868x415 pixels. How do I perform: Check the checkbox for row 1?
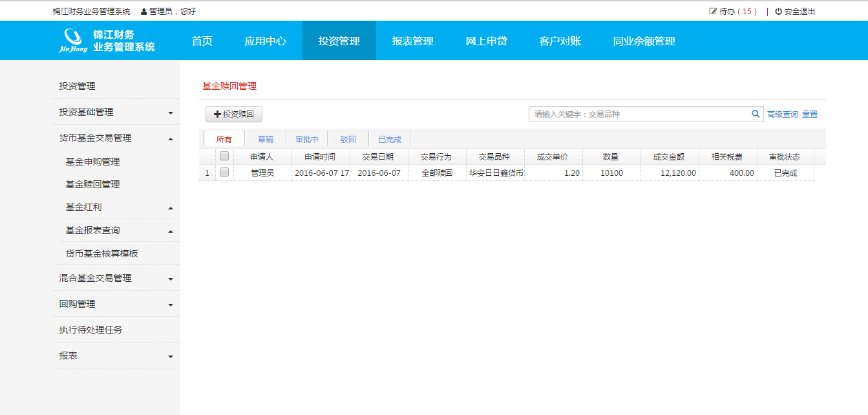tap(224, 173)
